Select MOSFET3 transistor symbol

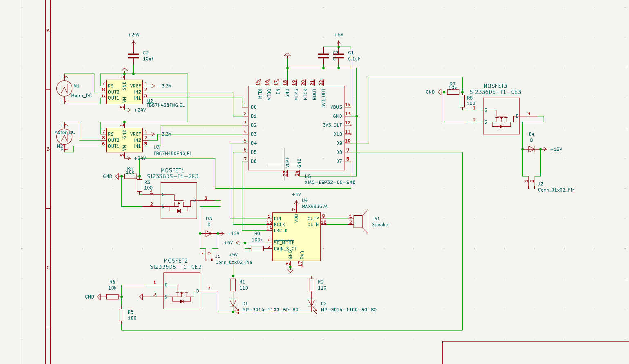pos(501,116)
